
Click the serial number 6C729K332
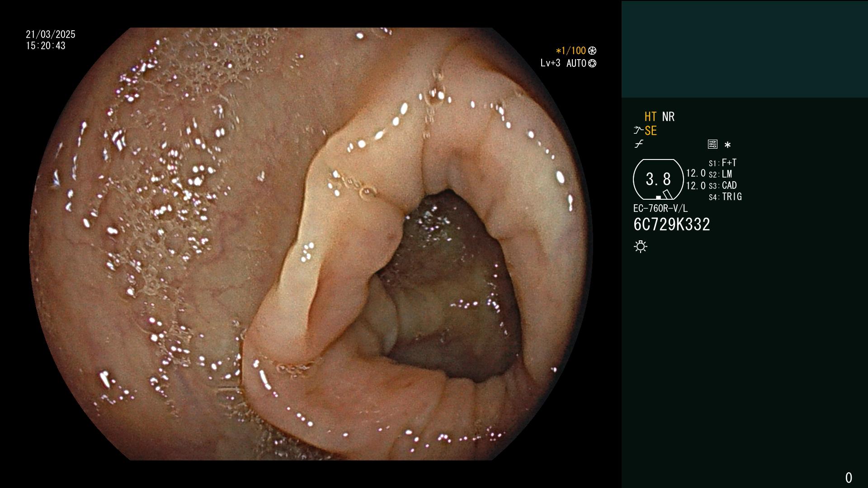coord(672,225)
